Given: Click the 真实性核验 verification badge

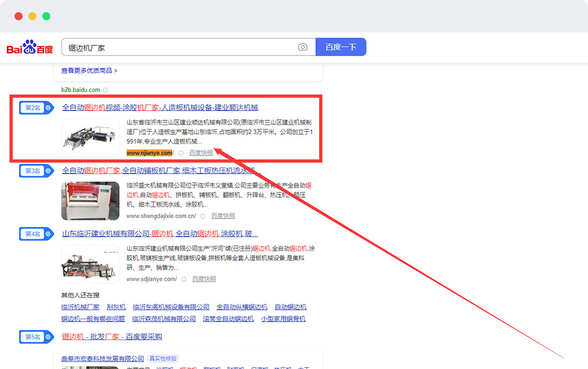Looking at the screenshot, I should point(163,359).
